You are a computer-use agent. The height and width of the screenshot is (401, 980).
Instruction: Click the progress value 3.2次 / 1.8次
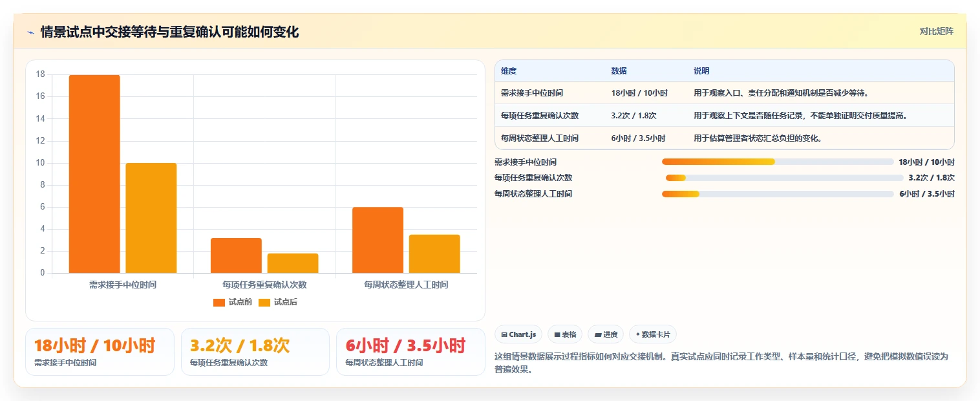[932, 178]
